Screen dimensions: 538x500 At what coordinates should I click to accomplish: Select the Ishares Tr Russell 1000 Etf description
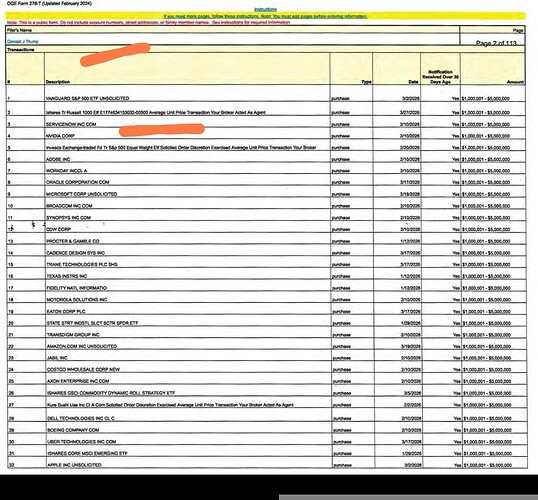point(156,112)
